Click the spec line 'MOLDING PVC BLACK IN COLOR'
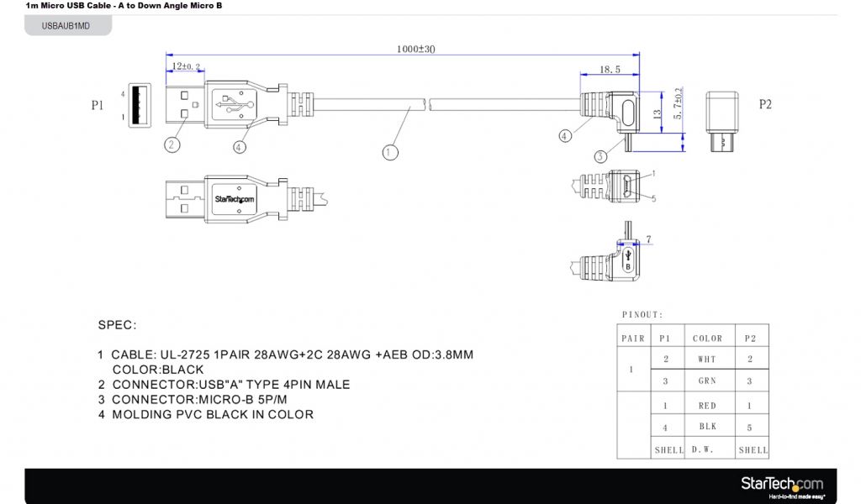Viewport: 861px width, 504px height. click(x=212, y=414)
